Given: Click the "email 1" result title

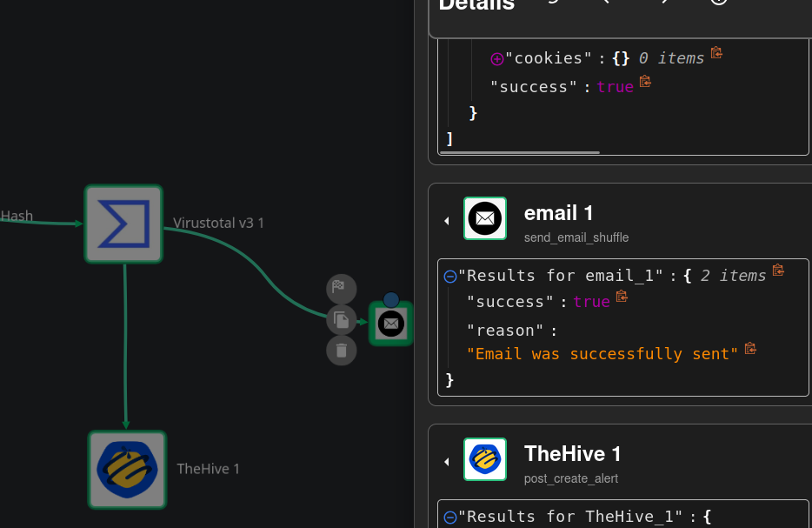Looking at the screenshot, I should [558, 213].
